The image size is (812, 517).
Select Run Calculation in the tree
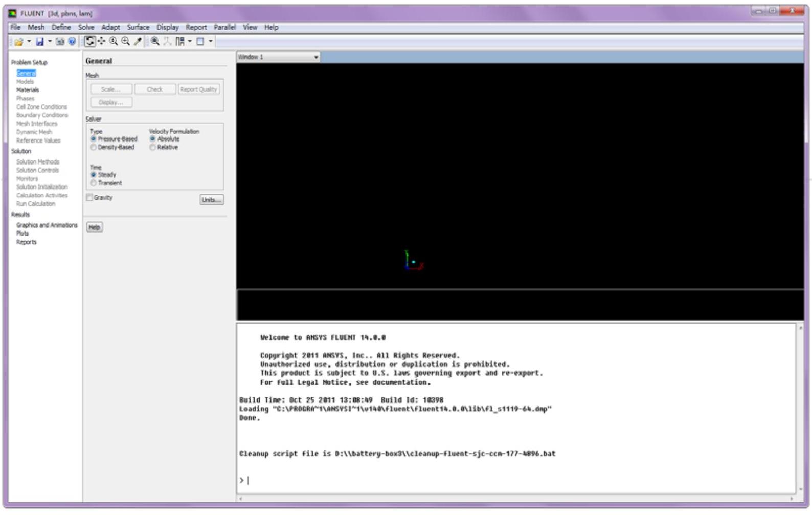pyautogui.click(x=36, y=204)
